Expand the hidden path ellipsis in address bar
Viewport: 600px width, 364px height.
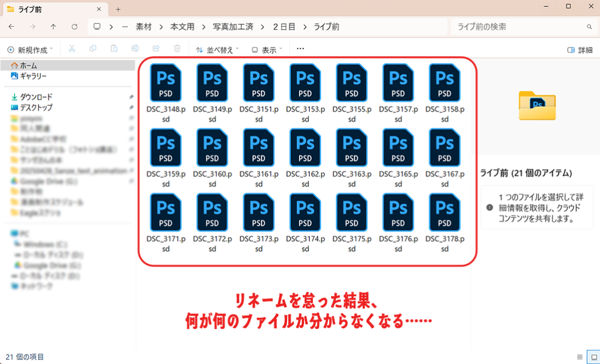125,27
